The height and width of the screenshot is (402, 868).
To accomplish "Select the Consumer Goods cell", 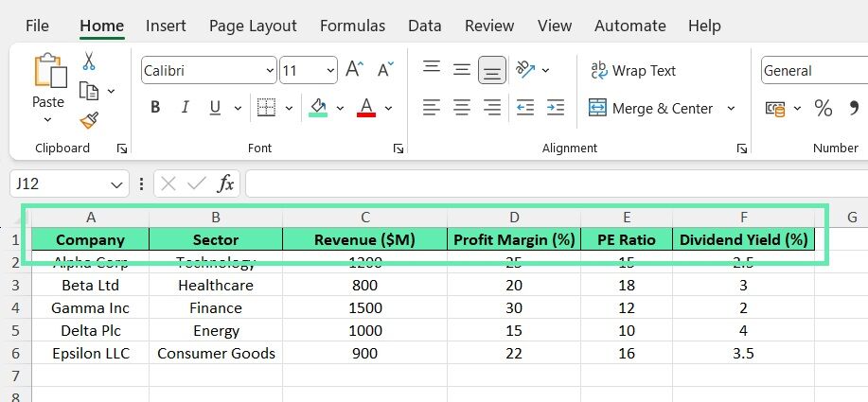I will pyautogui.click(x=216, y=353).
